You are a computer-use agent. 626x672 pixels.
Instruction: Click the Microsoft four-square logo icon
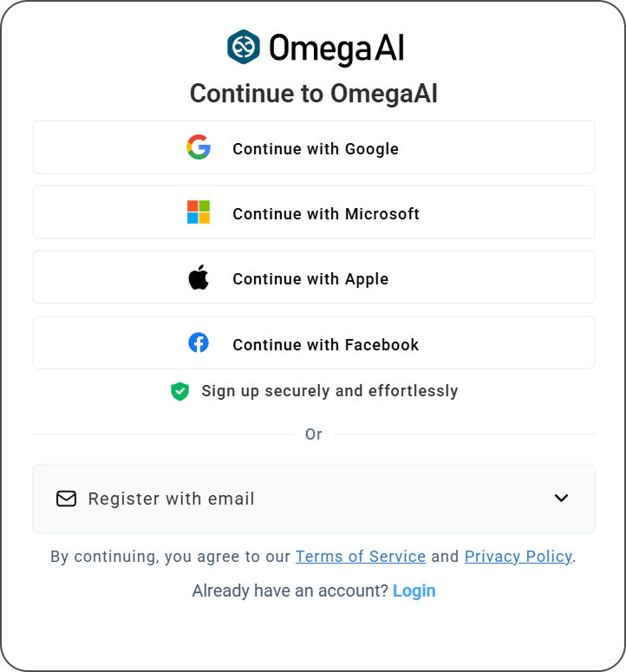199,212
